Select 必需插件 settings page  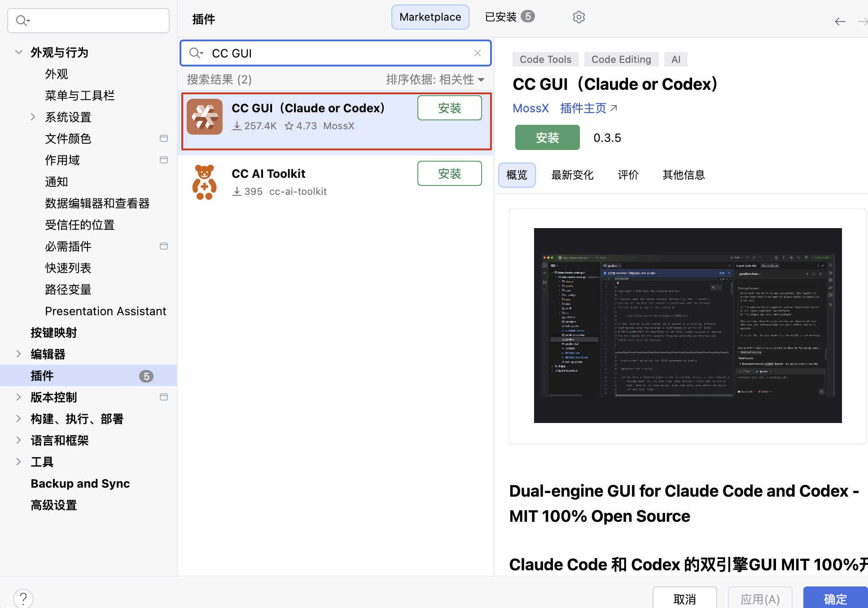(68, 246)
